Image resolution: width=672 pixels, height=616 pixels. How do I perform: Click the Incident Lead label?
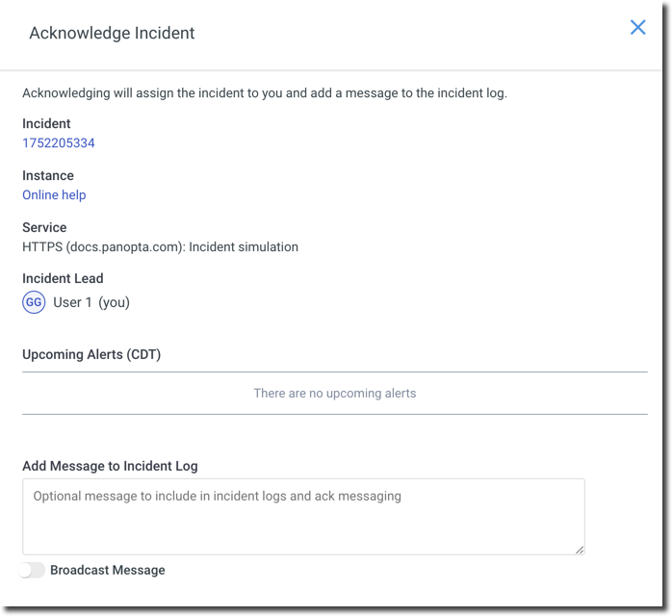point(63,279)
